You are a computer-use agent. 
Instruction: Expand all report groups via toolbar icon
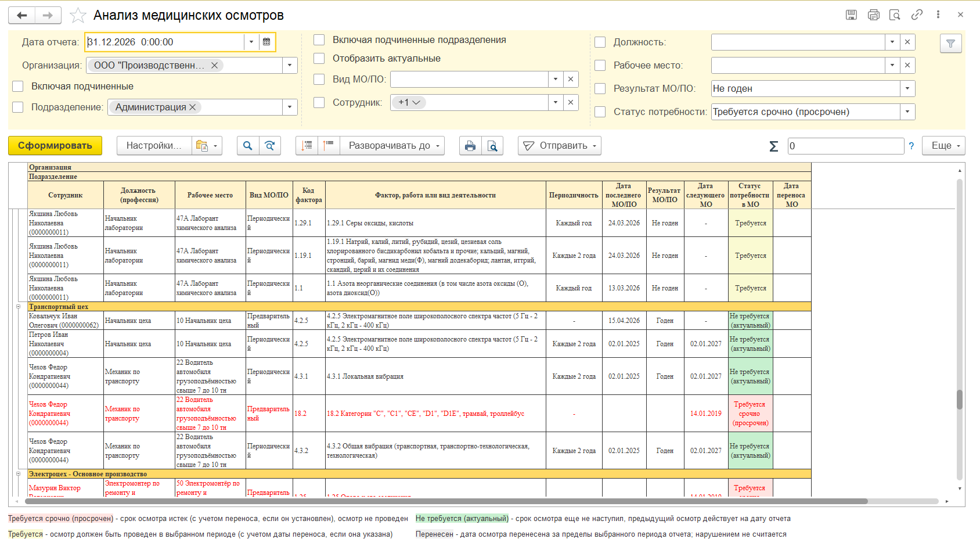(329, 146)
